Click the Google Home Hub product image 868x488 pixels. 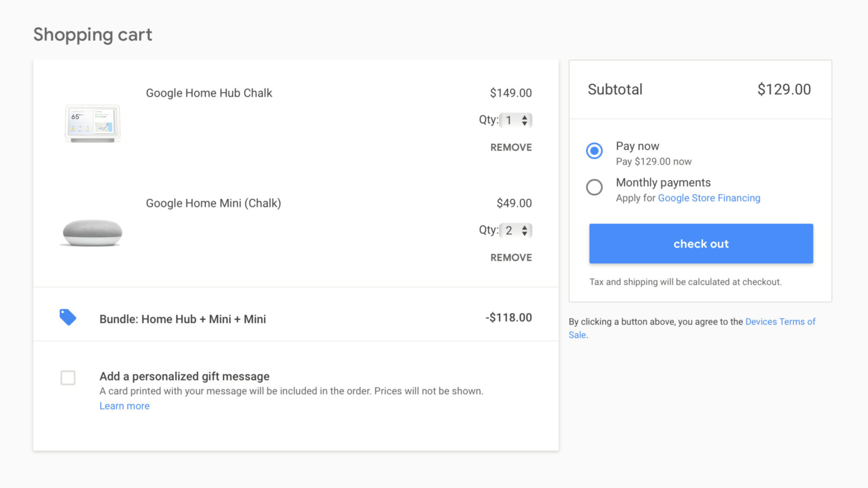[93, 123]
